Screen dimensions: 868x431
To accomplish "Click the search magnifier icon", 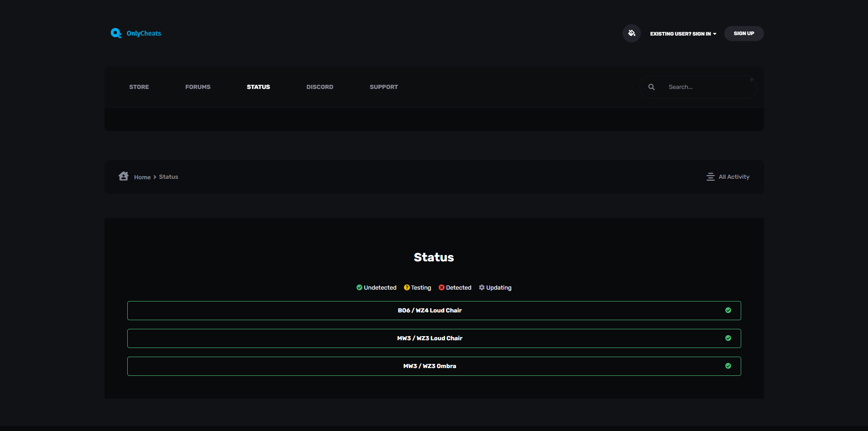I will (x=651, y=87).
